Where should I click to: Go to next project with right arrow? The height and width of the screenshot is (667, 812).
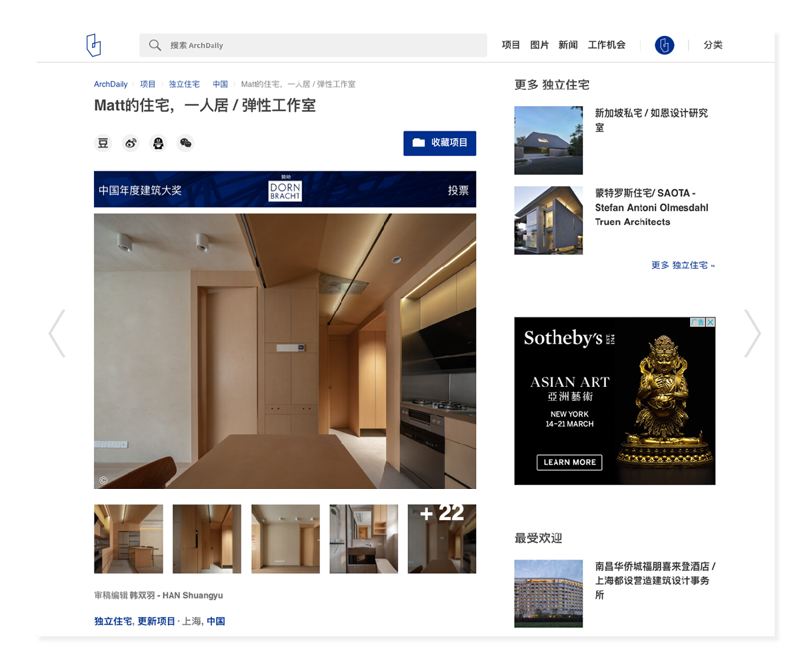(752, 333)
